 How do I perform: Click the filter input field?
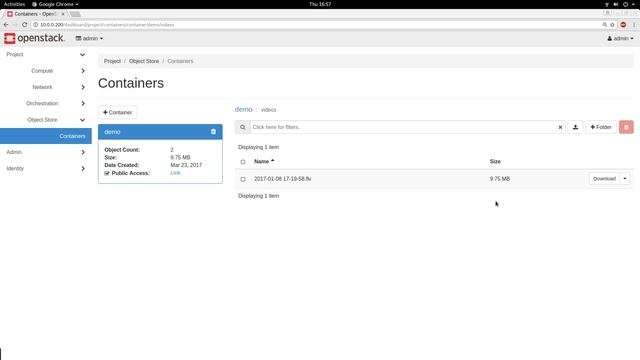click(404, 127)
